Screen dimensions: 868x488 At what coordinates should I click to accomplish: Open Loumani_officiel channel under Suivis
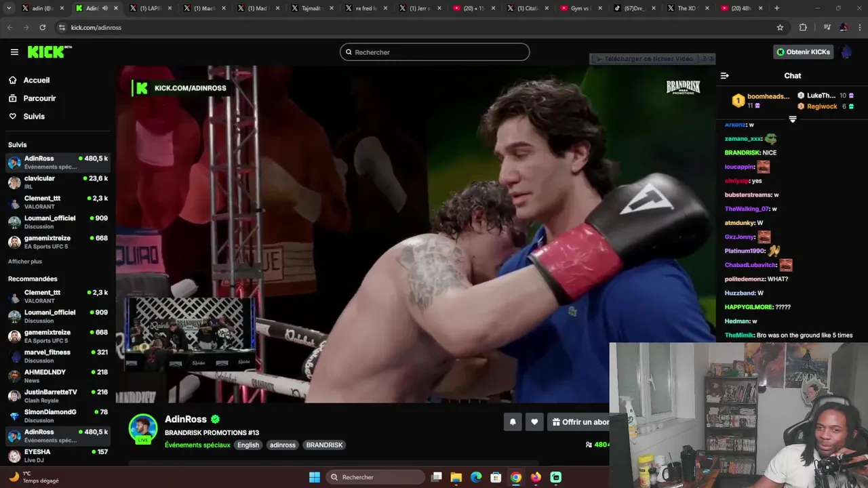coord(58,222)
